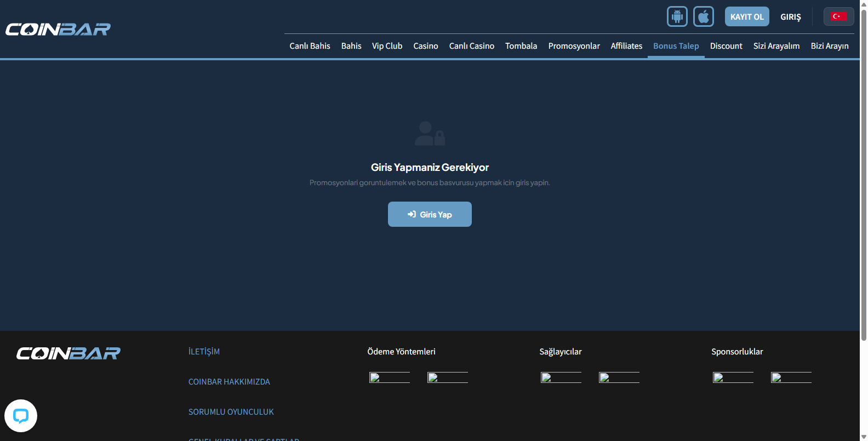Go to the Affiliates page
Image resolution: width=868 pixels, height=441 pixels.
pos(626,46)
